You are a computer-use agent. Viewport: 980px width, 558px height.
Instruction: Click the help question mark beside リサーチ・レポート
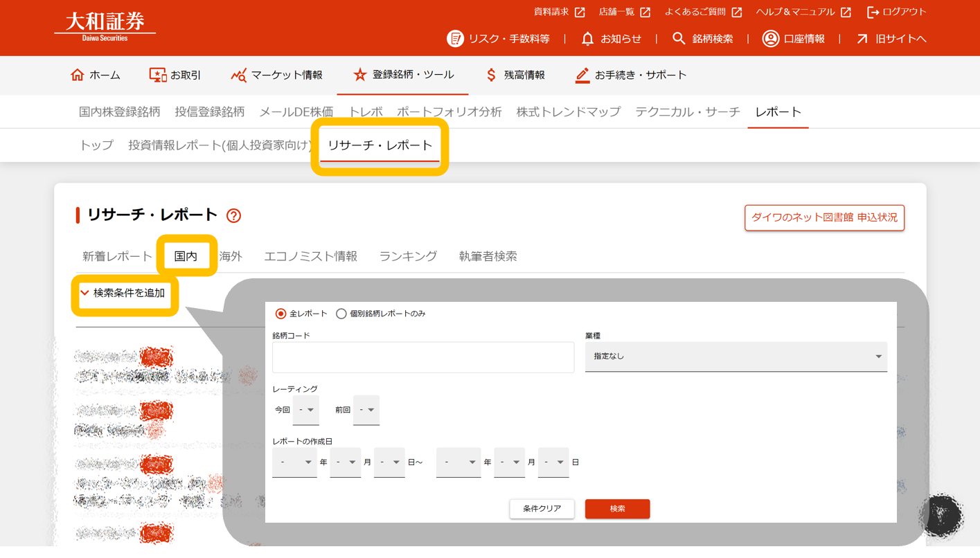coord(234,216)
